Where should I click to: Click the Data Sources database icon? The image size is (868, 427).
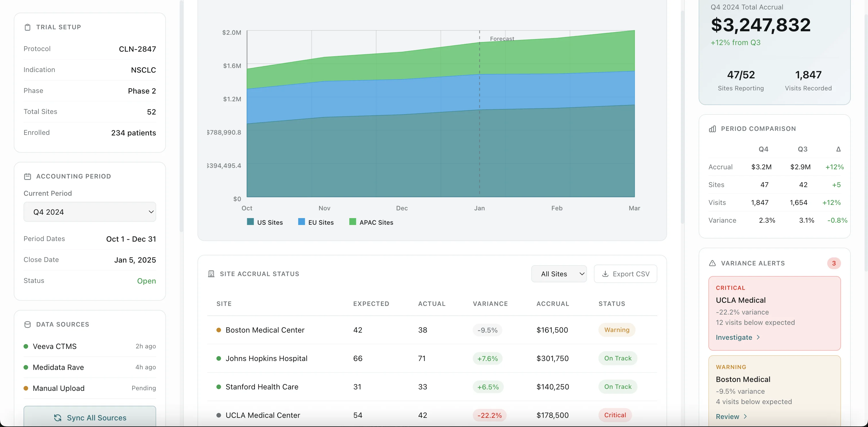tap(28, 324)
